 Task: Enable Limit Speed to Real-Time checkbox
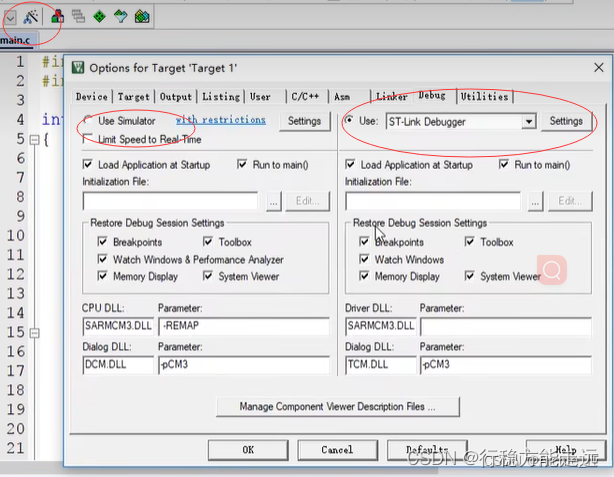[x=88, y=139]
